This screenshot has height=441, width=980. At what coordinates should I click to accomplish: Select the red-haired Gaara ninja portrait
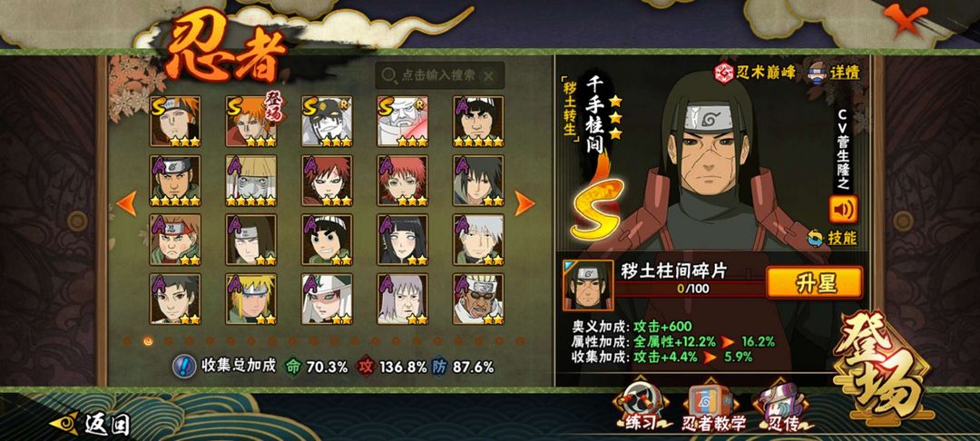point(327,181)
